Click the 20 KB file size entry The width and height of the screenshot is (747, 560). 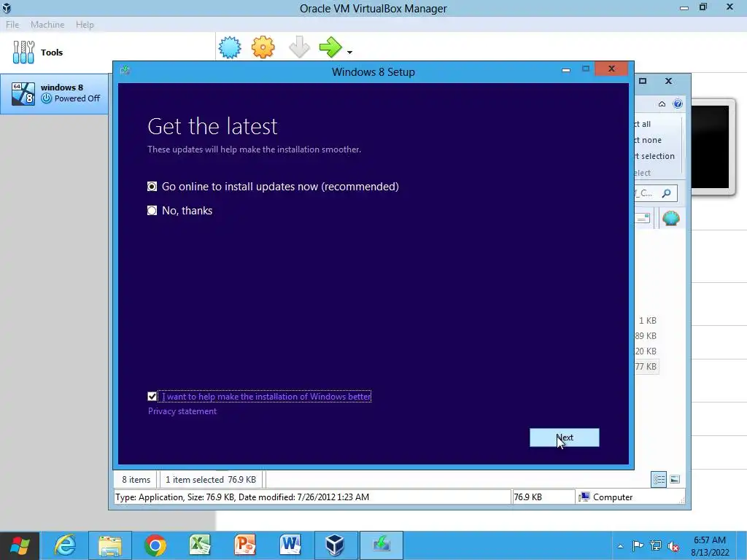[x=646, y=351]
